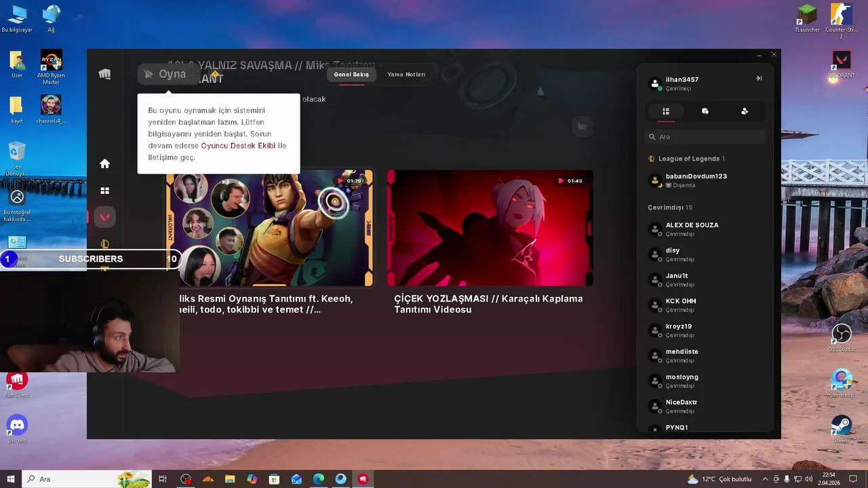The height and width of the screenshot is (488, 868).
Task: Open Task View in taskbar
Action: coord(163,479)
